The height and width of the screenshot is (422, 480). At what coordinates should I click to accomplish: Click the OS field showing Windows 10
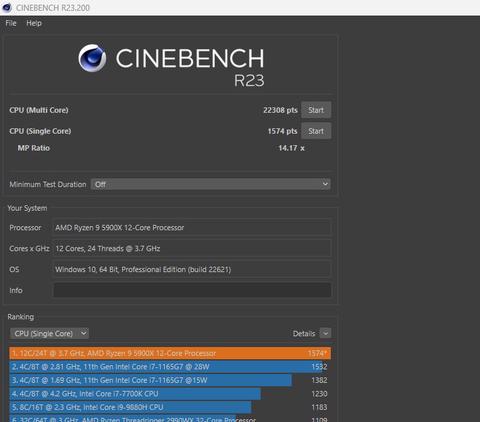tap(192, 269)
